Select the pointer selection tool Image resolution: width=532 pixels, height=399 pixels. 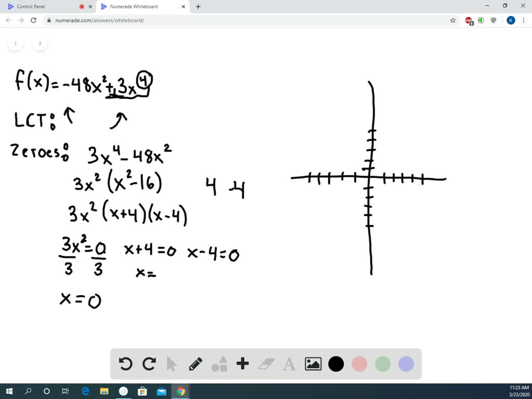(172, 364)
